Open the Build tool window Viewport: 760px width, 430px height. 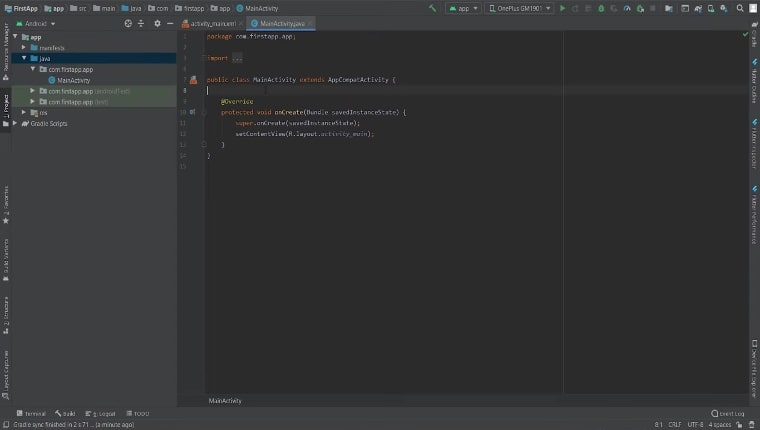65,414
